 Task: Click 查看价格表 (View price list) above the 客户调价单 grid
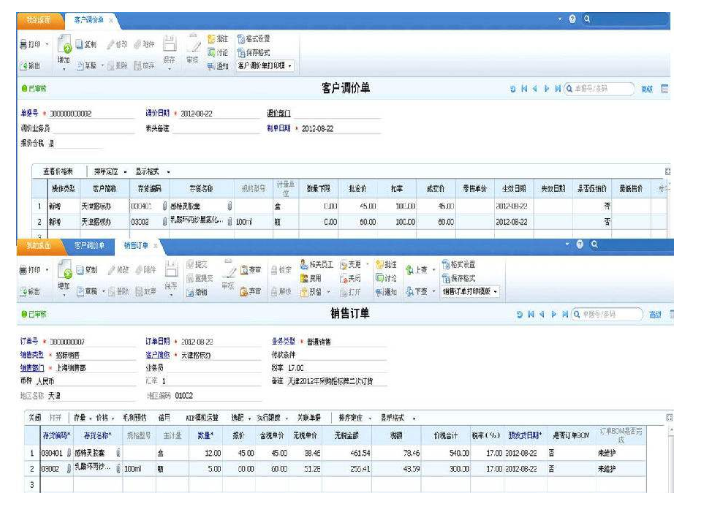[58, 172]
